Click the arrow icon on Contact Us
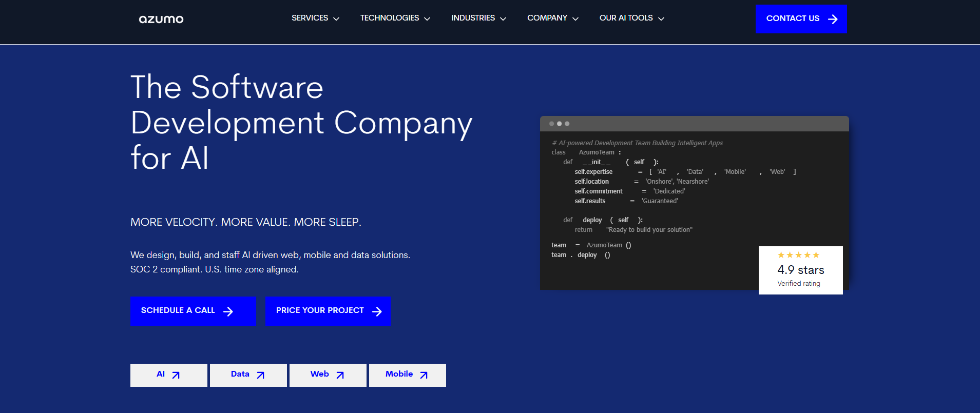Screen dimensions: 980x413 click(833, 19)
